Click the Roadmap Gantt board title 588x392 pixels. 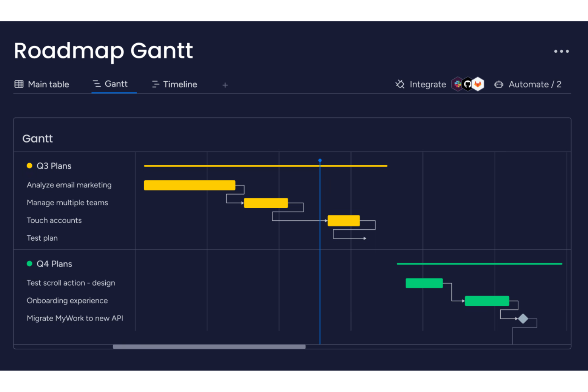pos(103,51)
